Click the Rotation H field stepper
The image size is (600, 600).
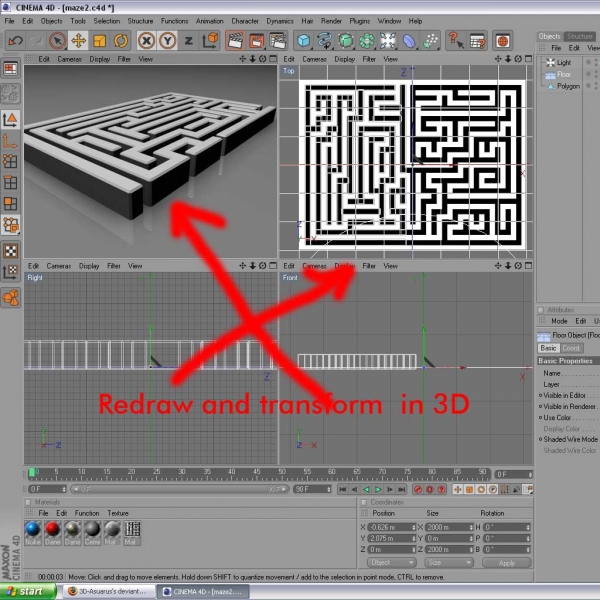click(528, 527)
